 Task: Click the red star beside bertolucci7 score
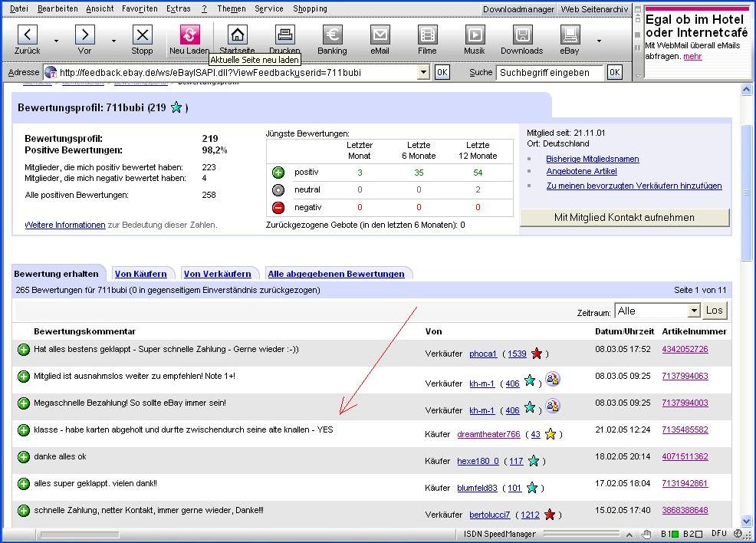[549, 515]
